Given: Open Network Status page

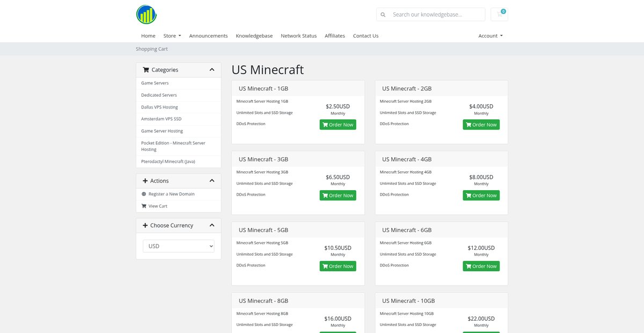Looking at the screenshot, I should pos(298,36).
